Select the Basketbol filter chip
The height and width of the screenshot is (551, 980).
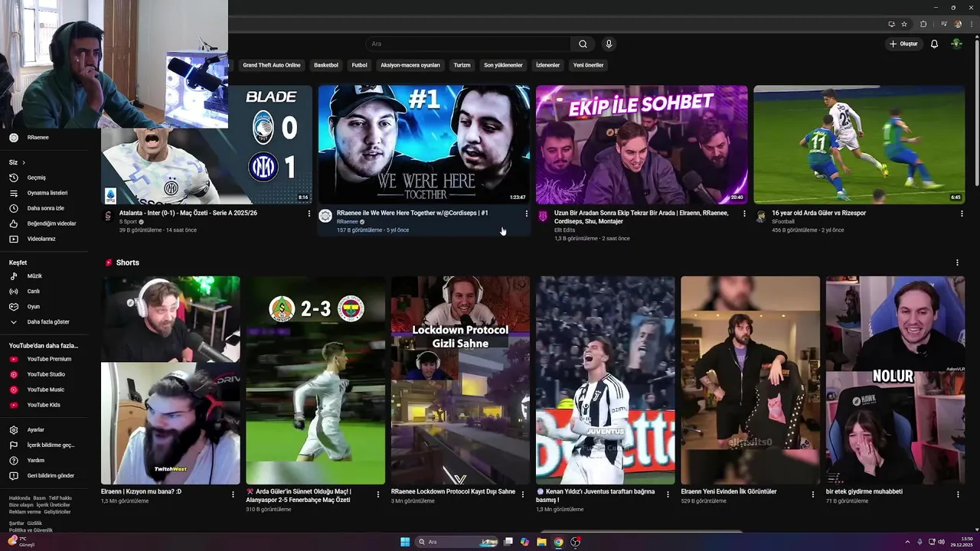click(326, 65)
